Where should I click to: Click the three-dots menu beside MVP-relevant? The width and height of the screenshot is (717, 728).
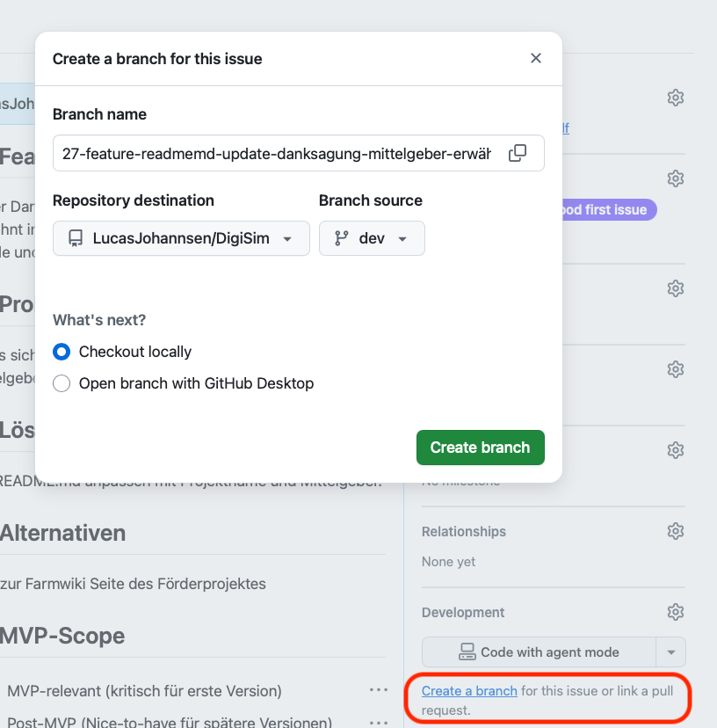coord(379,690)
